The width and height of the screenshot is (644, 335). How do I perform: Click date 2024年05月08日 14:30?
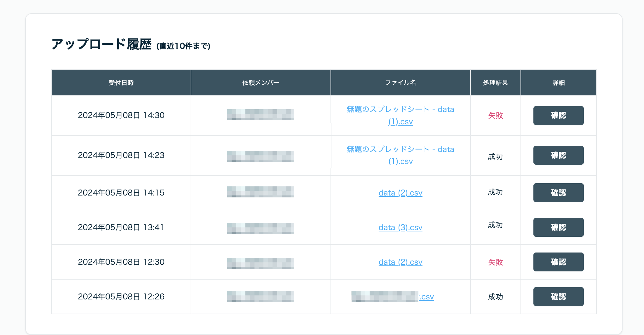[121, 115]
